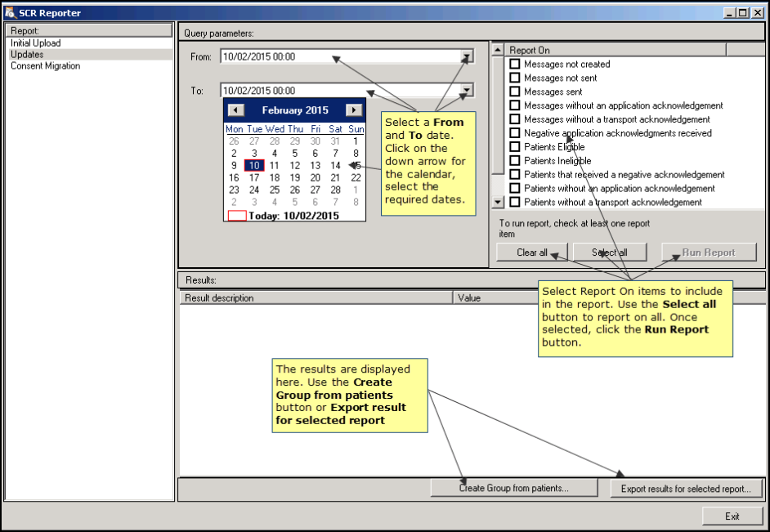Click Export results for selected report
Screen dimensions: 770x532
click(x=685, y=489)
